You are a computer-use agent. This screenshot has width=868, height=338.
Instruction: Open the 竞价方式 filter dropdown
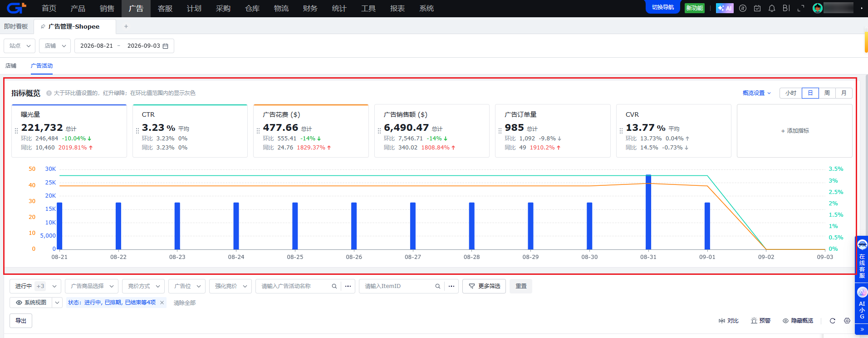coord(143,286)
